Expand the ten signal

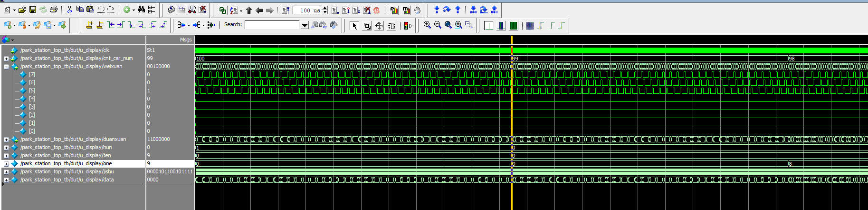coord(6,156)
